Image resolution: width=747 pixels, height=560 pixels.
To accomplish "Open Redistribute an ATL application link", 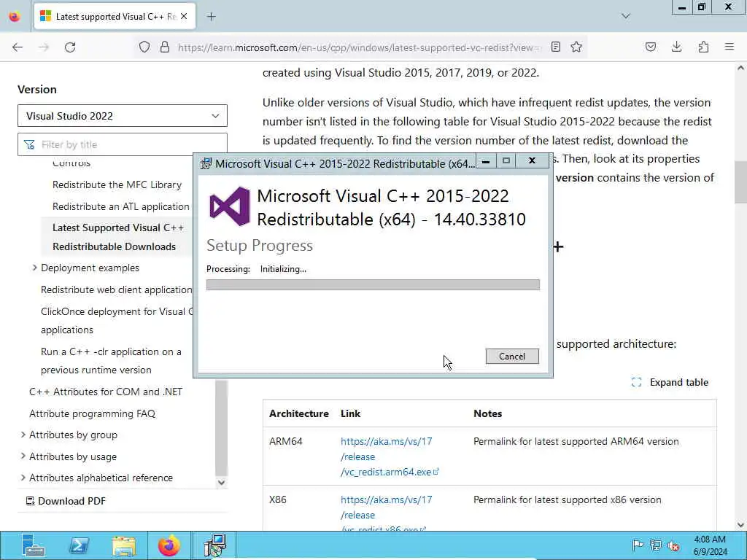I will 121,206.
